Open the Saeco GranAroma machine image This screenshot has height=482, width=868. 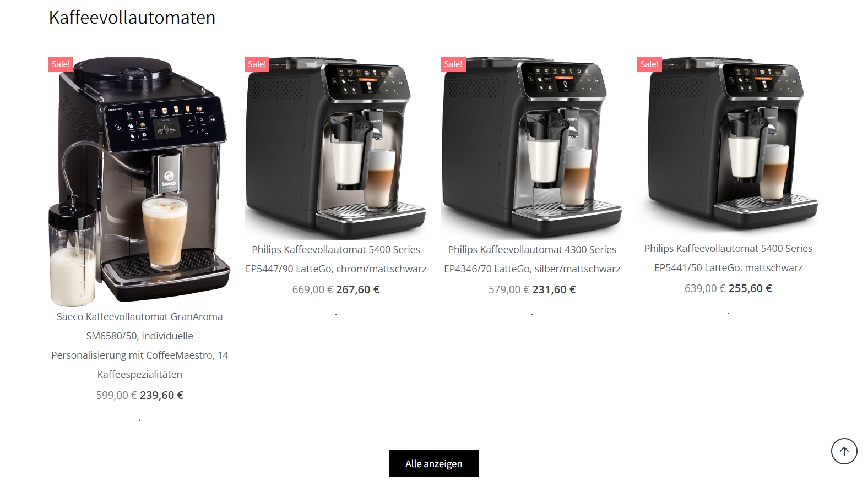139,181
